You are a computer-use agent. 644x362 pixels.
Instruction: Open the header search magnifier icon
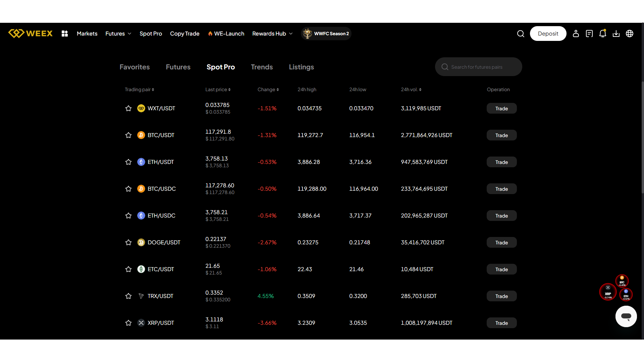point(521,34)
